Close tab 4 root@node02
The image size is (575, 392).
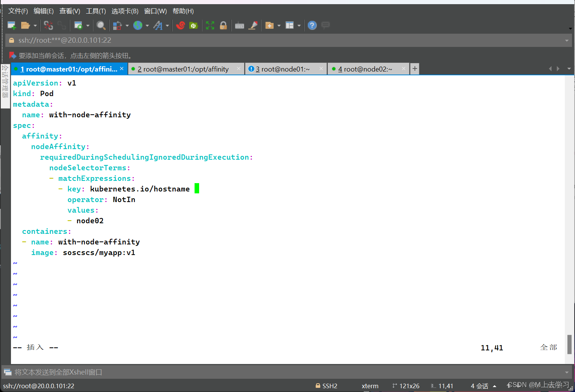(x=404, y=68)
